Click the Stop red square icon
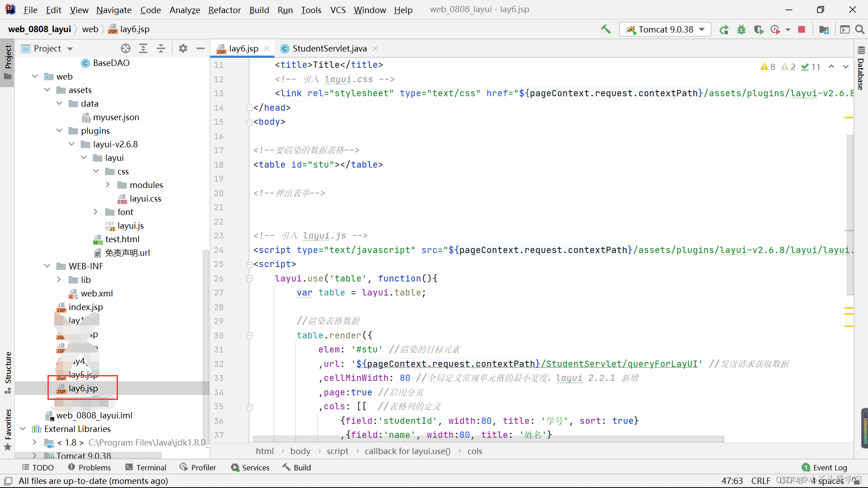 [801, 29]
